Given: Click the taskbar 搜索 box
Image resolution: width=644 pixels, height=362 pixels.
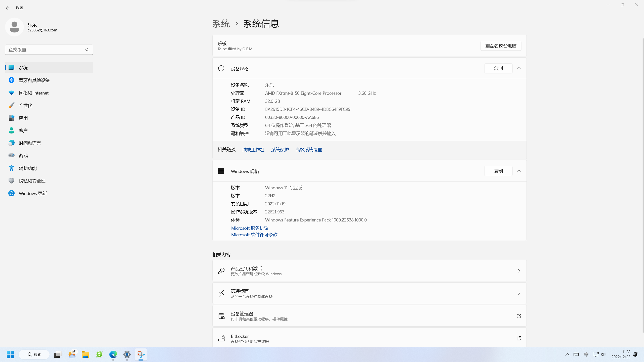Looking at the screenshot, I should (x=34, y=354).
